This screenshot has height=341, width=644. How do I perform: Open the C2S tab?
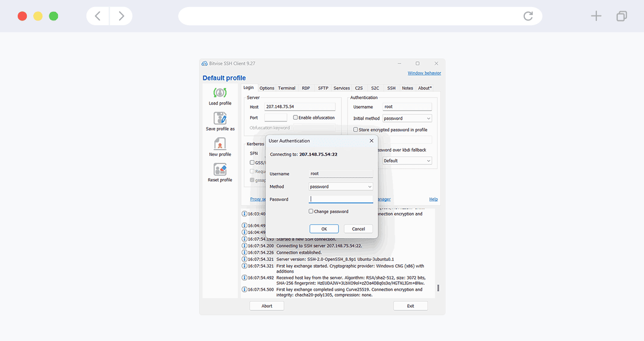[x=359, y=88]
